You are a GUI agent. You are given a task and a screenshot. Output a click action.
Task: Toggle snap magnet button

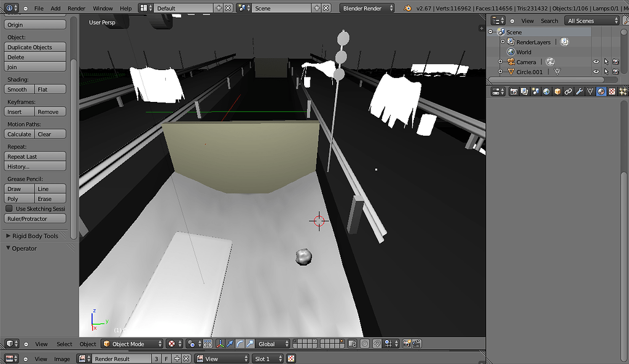click(377, 344)
